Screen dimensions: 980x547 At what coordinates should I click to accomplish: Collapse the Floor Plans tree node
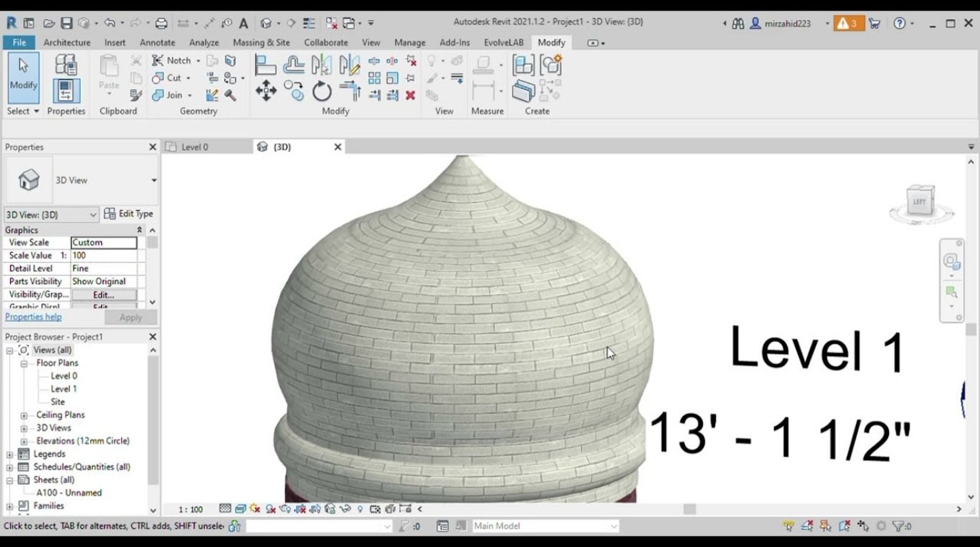pos(24,363)
